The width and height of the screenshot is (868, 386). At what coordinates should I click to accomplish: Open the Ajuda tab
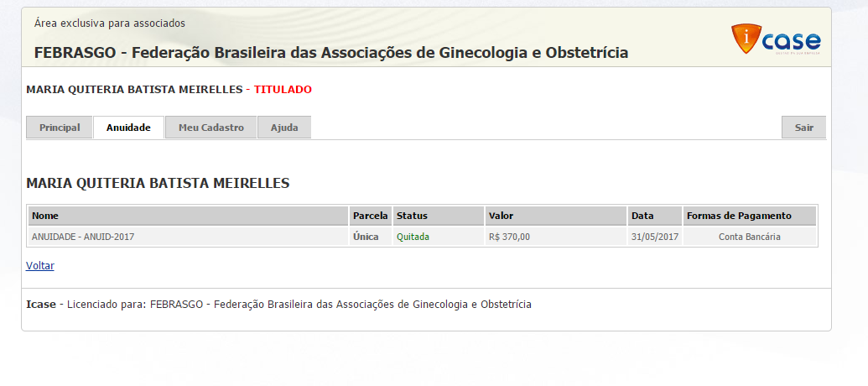[x=284, y=128]
